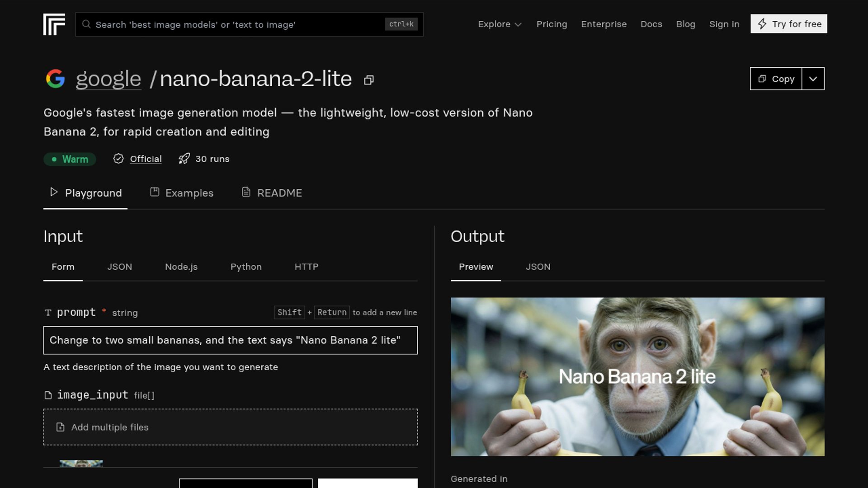Click the README document icon
Screen dimensions: 868x488
pyautogui.click(x=246, y=192)
